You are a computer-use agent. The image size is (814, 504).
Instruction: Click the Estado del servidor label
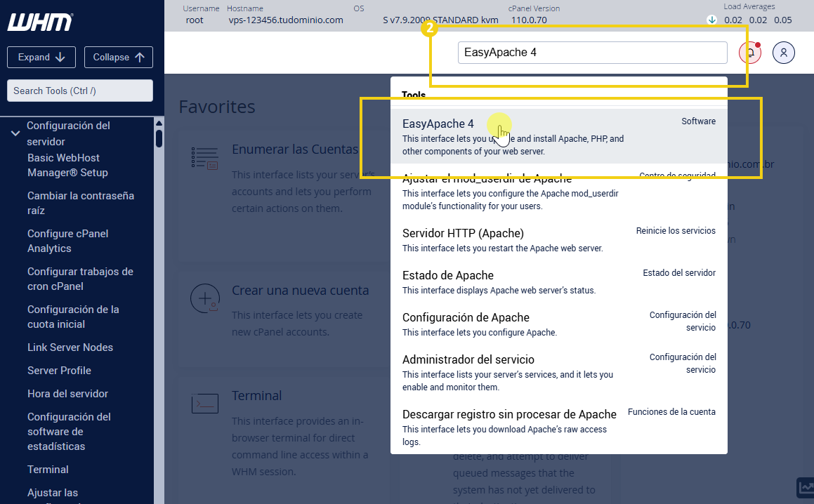tap(679, 272)
